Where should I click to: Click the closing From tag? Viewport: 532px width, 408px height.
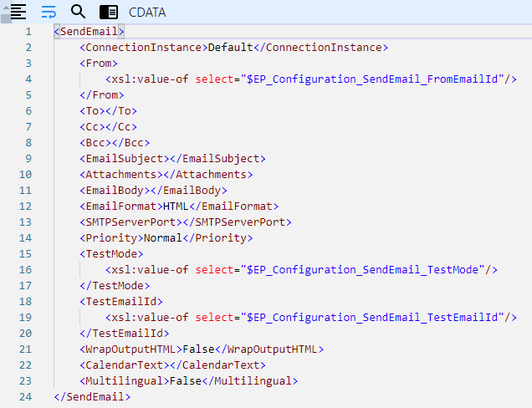(102, 95)
